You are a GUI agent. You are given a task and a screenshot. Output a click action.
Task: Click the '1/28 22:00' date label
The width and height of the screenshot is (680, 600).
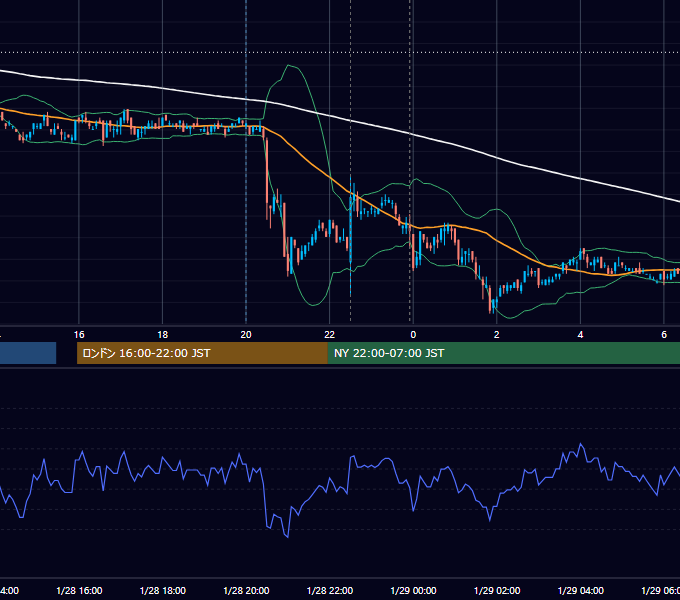pos(330,590)
